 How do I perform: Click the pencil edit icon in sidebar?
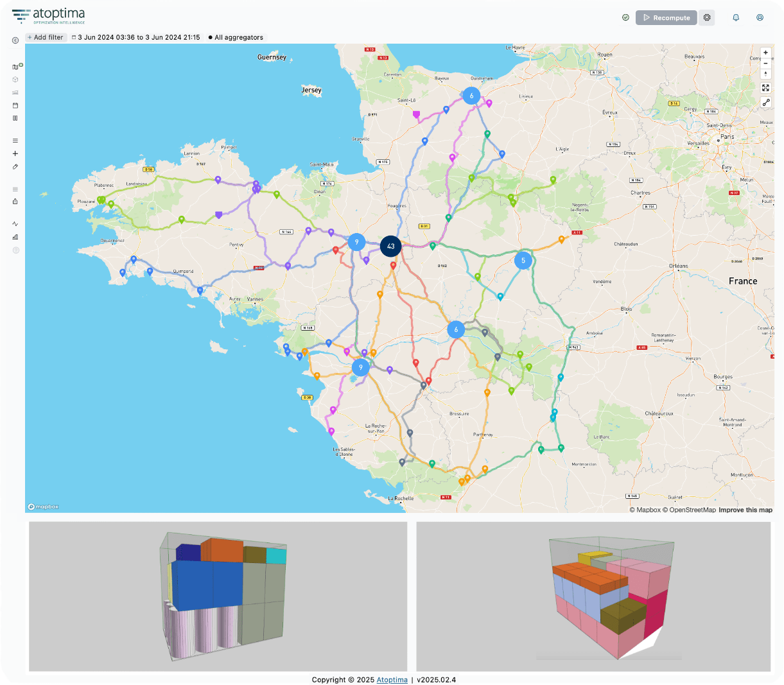(15, 167)
